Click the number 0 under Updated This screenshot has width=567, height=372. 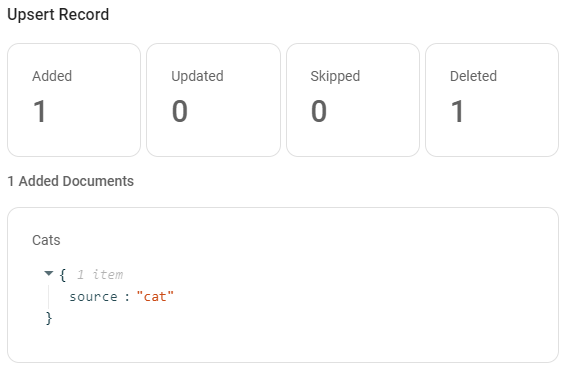click(179, 111)
